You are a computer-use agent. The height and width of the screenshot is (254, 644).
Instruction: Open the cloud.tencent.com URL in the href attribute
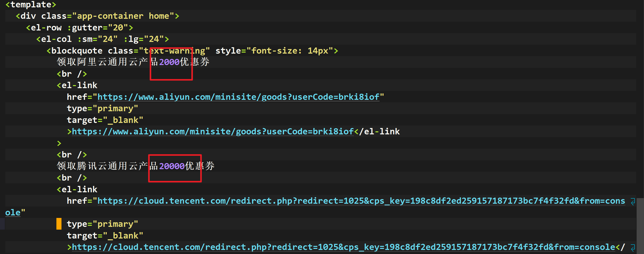pyautogui.click(x=361, y=201)
